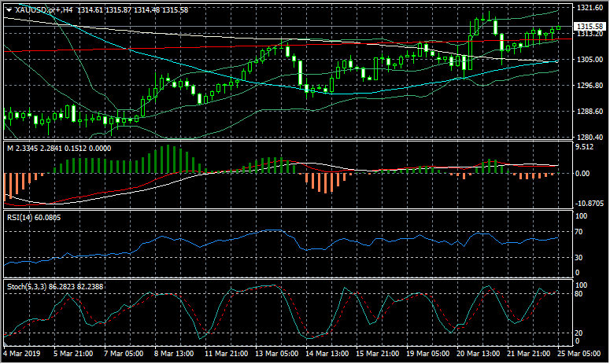
Task: Click the 1305.00 price axis label
Action: (x=590, y=60)
